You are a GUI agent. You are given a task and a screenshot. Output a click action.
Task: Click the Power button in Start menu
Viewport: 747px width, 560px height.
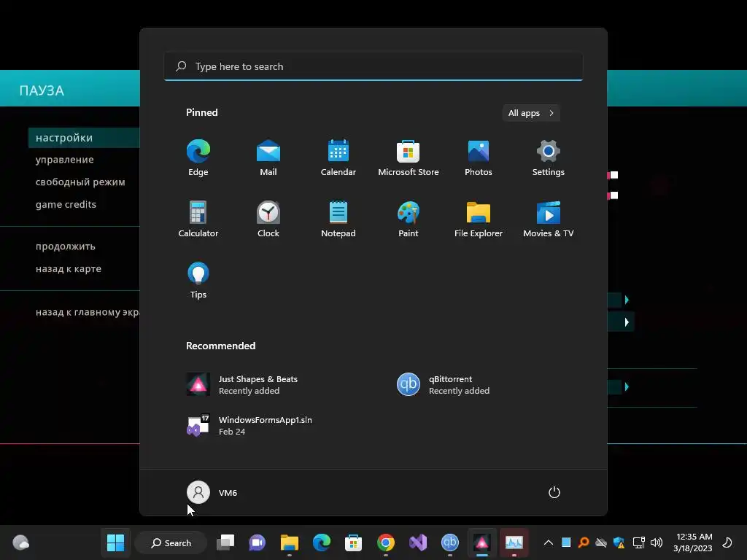[x=554, y=492]
